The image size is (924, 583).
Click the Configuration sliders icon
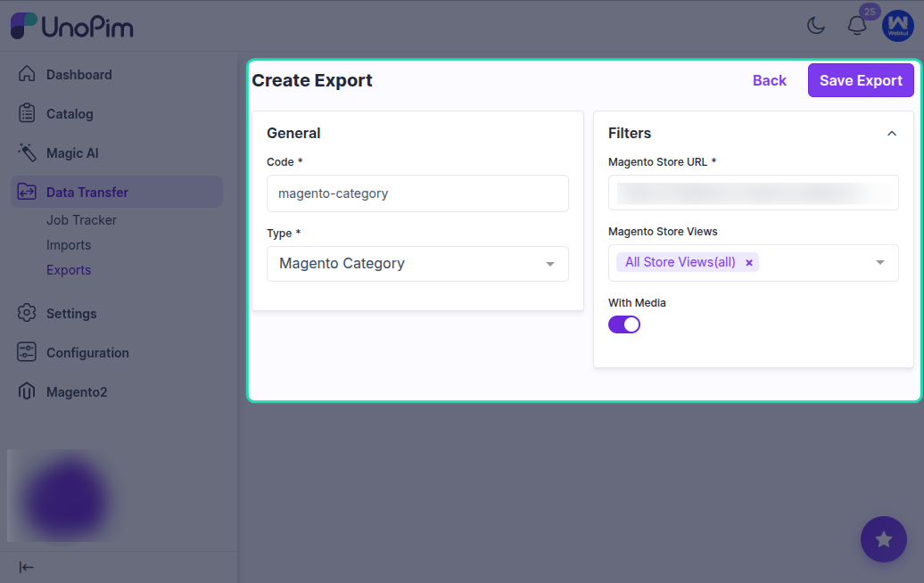tap(27, 352)
